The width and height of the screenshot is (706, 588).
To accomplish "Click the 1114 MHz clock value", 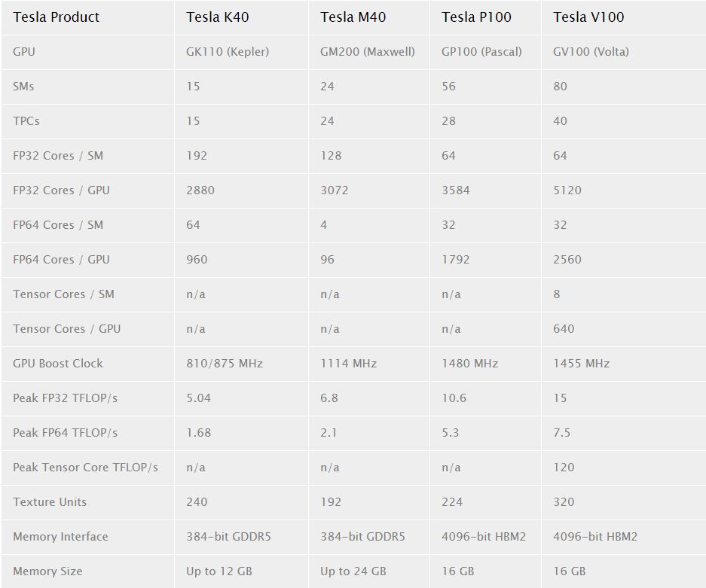I will [347, 364].
